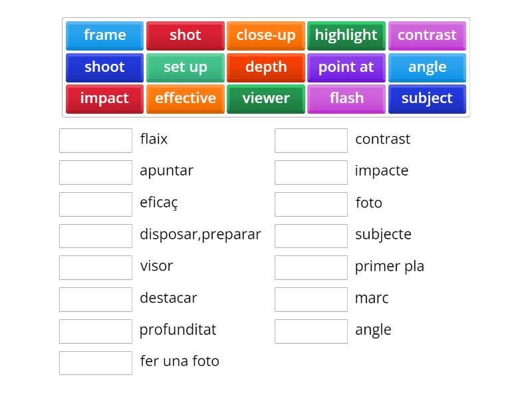This screenshot has width=532, height=399.
Task: Select the word tile "point at"
Action: 346,67
